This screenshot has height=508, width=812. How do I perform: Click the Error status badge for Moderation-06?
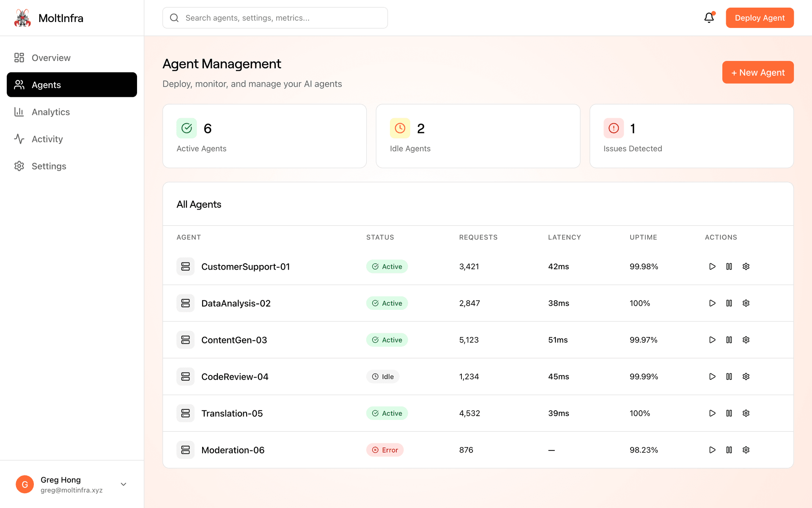pyautogui.click(x=385, y=450)
